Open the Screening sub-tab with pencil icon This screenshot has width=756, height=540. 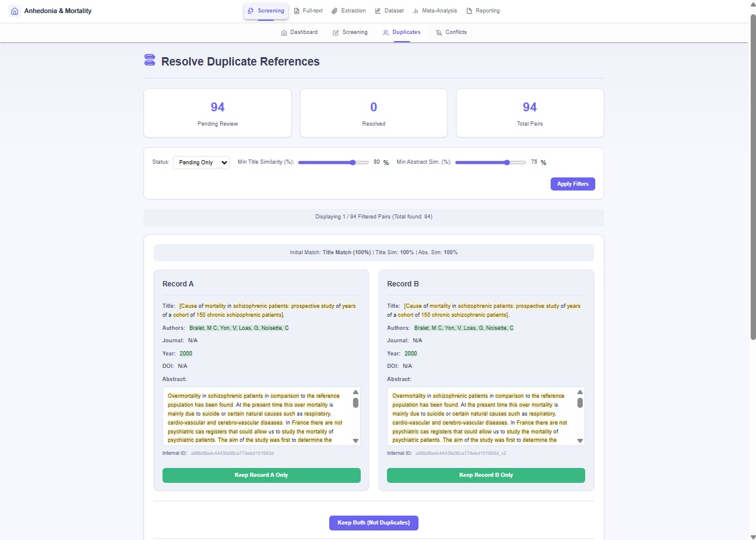coord(350,32)
